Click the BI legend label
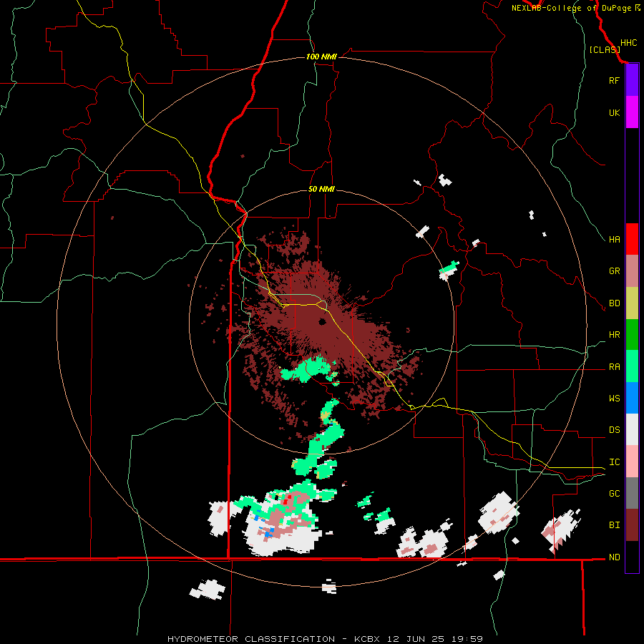This screenshot has width=644, height=644. click(614, 525)
